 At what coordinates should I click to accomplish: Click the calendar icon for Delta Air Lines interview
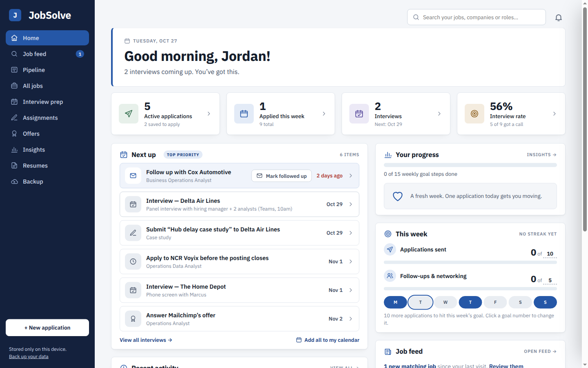coord(133,204)
